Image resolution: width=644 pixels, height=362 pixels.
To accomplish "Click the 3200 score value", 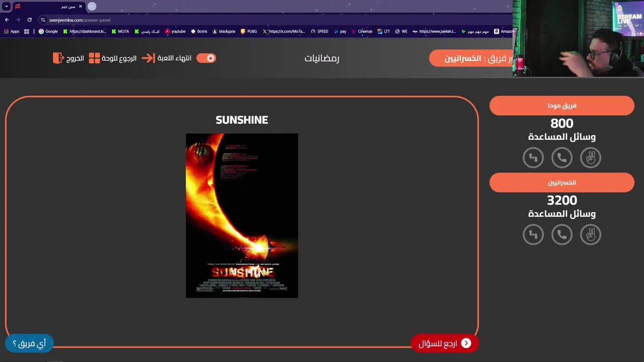I will pyautogui.click(x=562, y=200).
